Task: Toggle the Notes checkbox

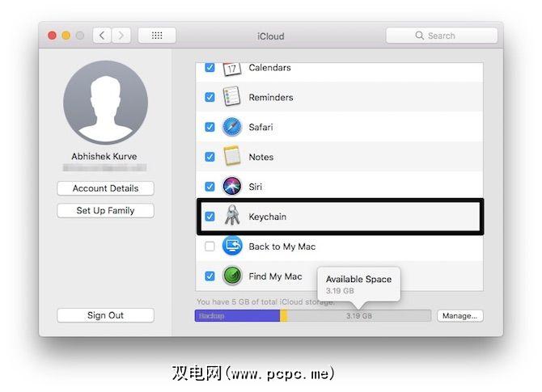Action: (x=210, y=157)
